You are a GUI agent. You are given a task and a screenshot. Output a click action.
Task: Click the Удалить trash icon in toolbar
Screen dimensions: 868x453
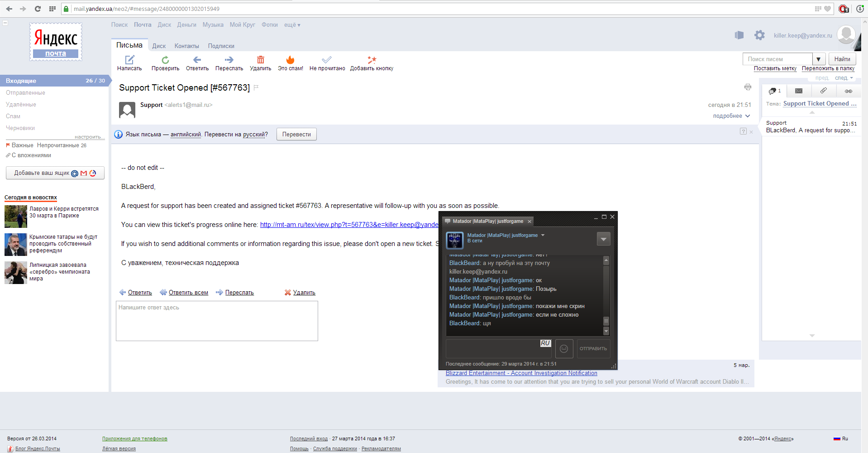(261, 60)
